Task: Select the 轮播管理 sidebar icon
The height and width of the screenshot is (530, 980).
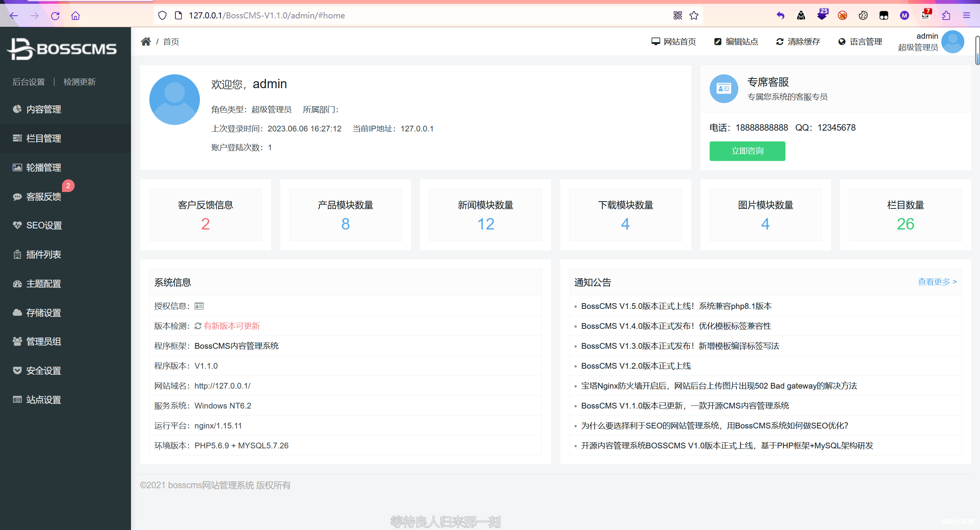Action: pyautogui.click(x=17, y=167)
